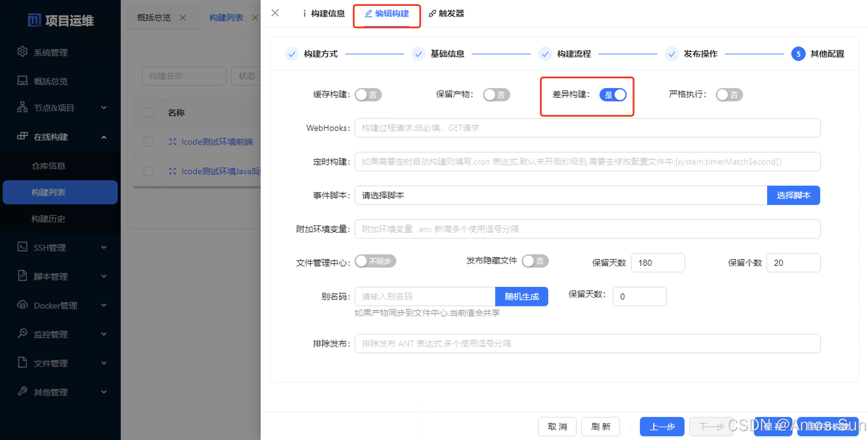Expand the 文件管理 submenu arrow
The height and width of the screenshot is (440, 868).
104,363
